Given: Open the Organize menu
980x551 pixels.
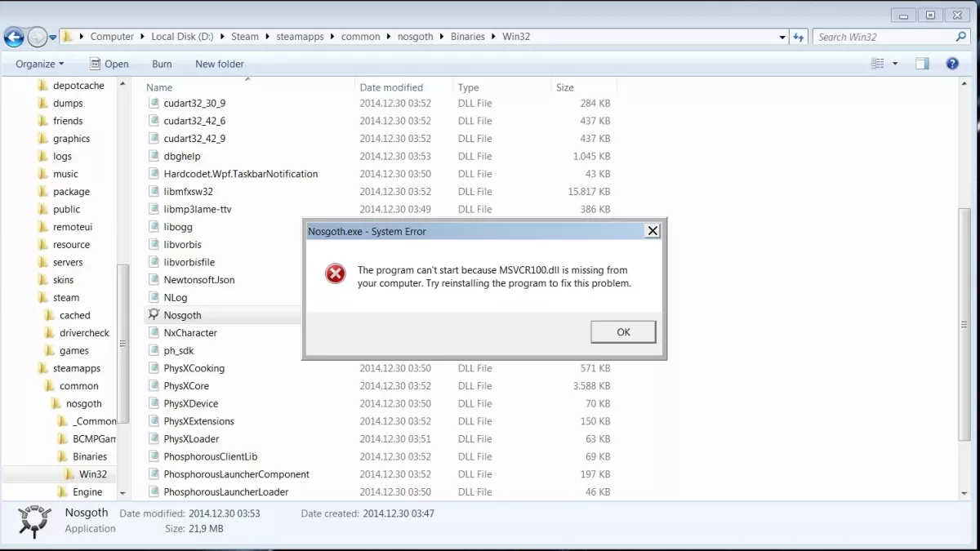Looking at the screenshot, I should [x=39, y=64].
